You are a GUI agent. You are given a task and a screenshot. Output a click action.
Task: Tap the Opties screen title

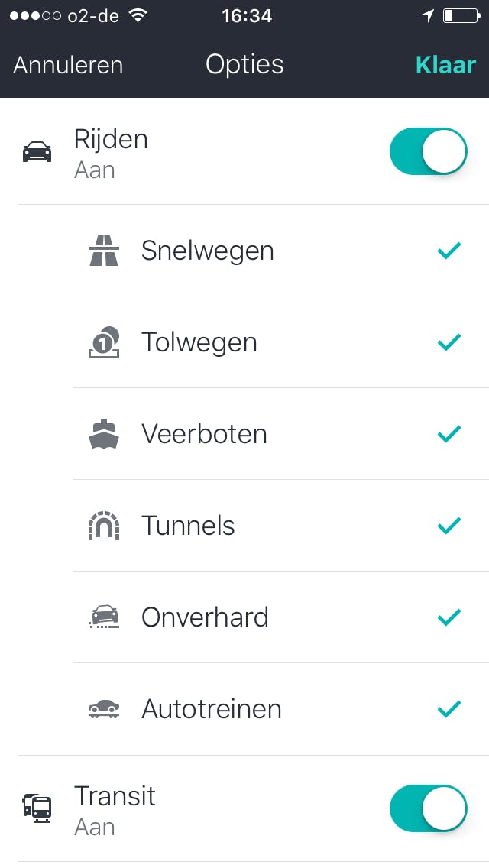tap(244, 65)
